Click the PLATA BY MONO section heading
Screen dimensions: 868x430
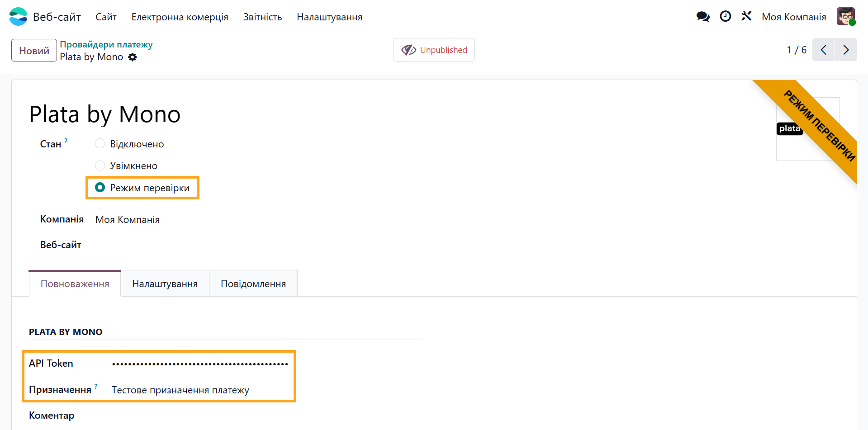[66, 332]
